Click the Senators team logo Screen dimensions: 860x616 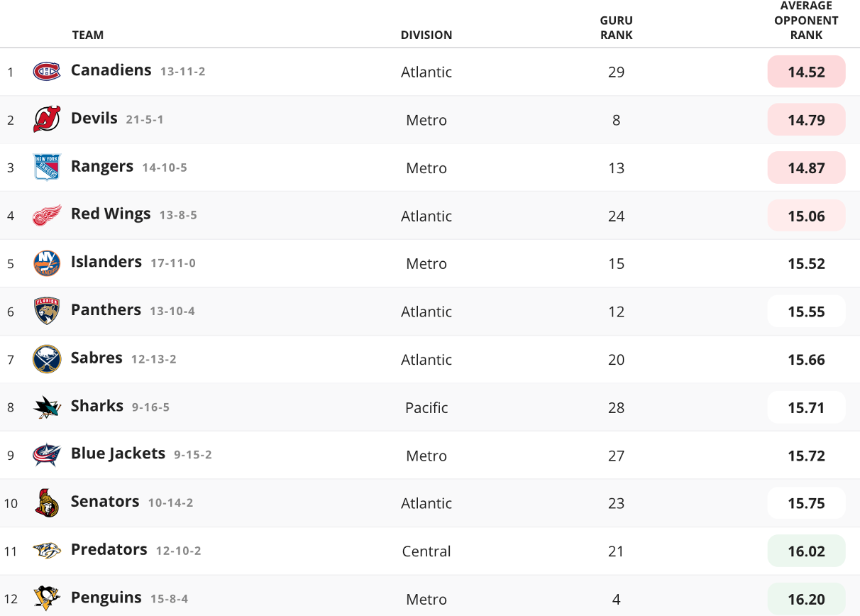tap(47, 502)
